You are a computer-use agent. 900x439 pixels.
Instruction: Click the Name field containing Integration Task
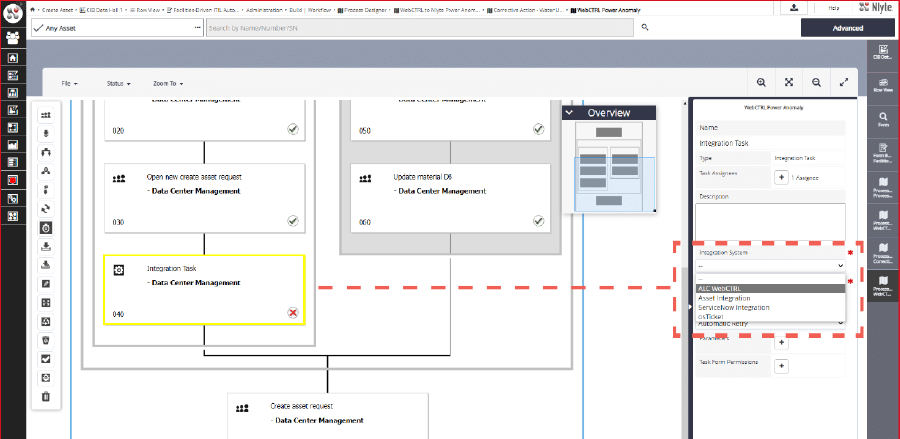770,143
